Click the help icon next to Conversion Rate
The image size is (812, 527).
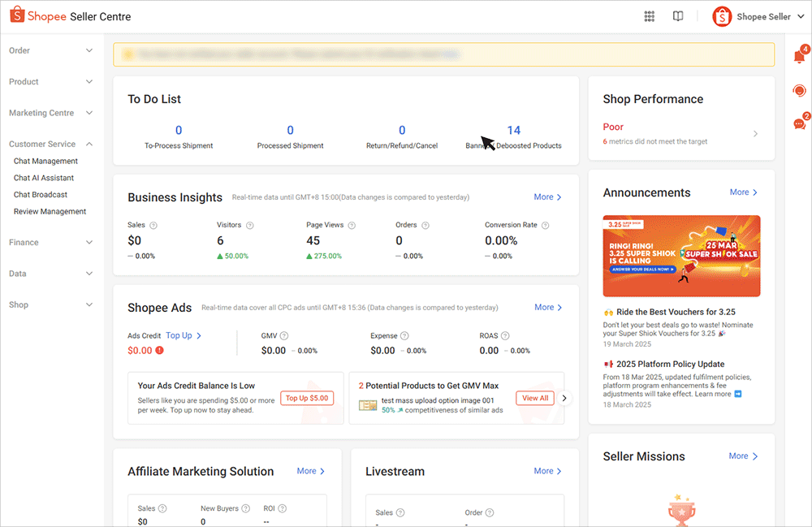pyautogui.click(x=545, y=225)
